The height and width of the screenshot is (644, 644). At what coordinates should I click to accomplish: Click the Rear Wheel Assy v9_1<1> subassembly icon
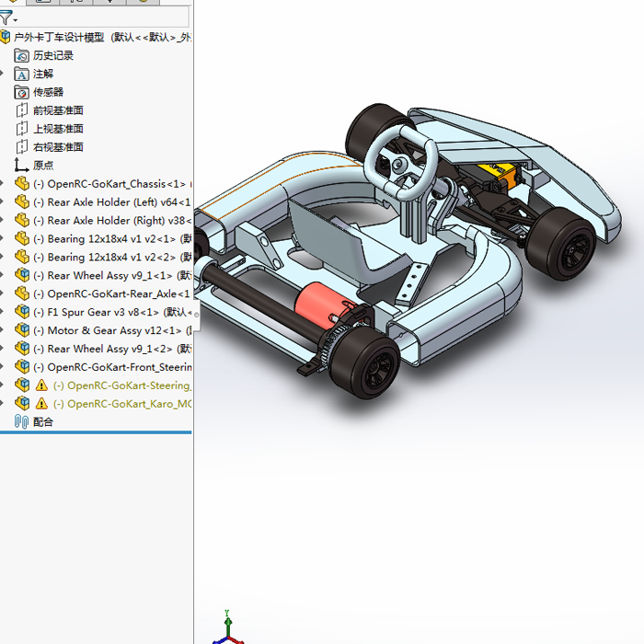coord(22,275)
